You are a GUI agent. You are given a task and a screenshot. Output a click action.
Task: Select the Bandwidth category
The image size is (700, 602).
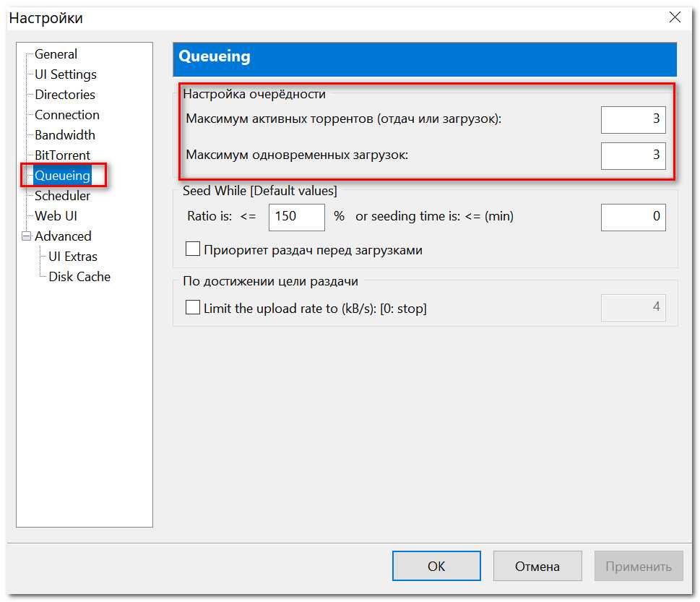64,135
